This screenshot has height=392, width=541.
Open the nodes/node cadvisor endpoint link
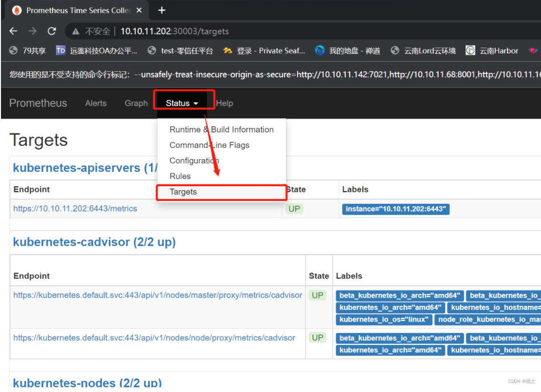154,338
